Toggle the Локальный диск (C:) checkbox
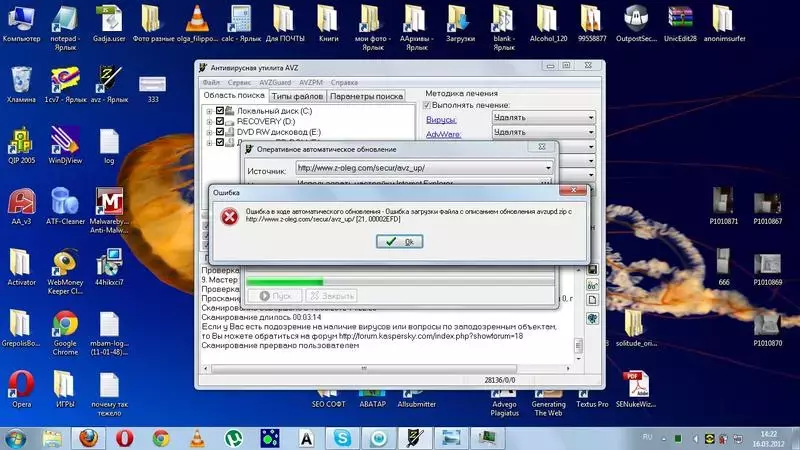 220,111
